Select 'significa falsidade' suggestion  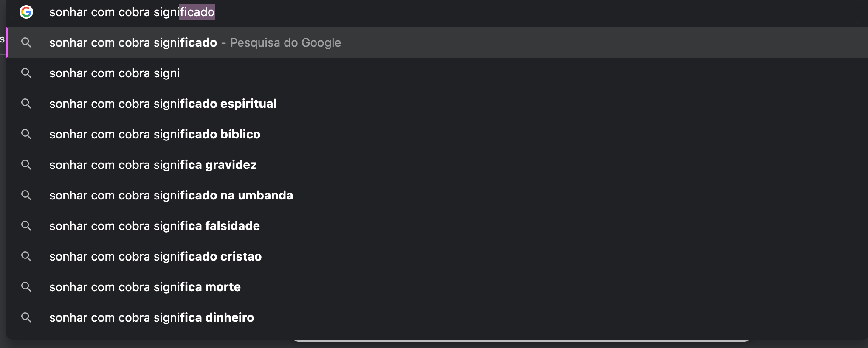tap(437, 226)
